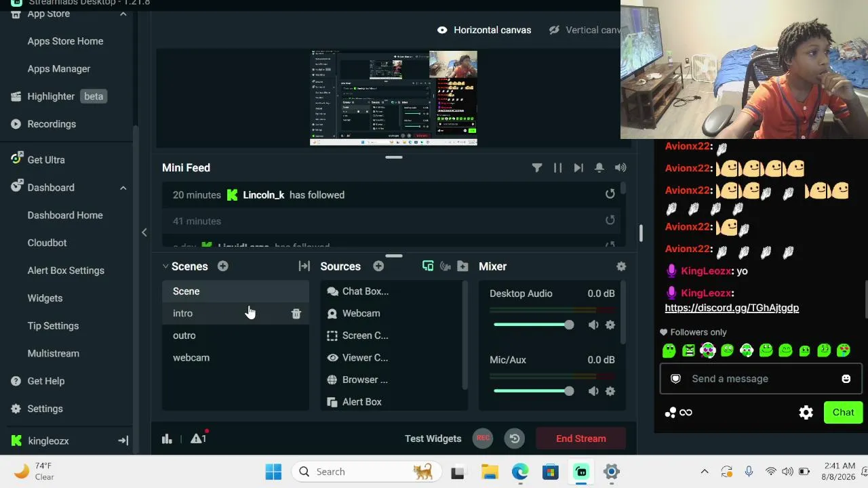
Task: Click the replay buffer button
Action: coord(515,439)
